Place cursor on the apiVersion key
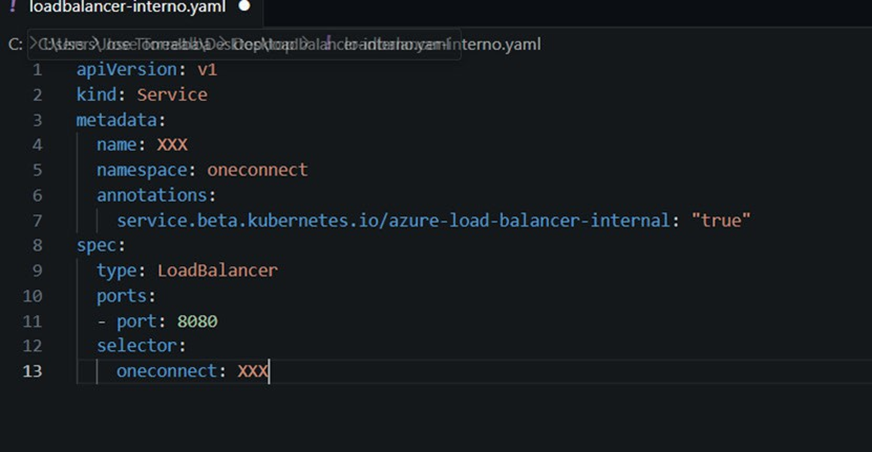 point(126,69)
